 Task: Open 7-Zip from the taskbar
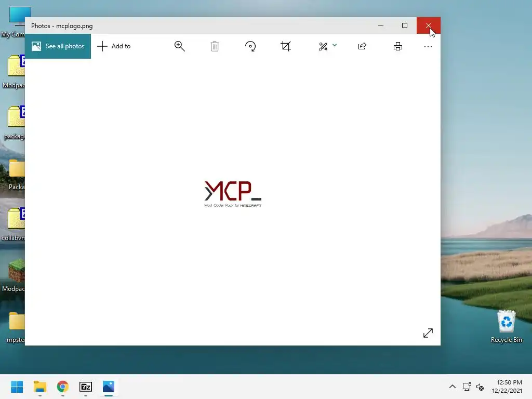[86, 387]
